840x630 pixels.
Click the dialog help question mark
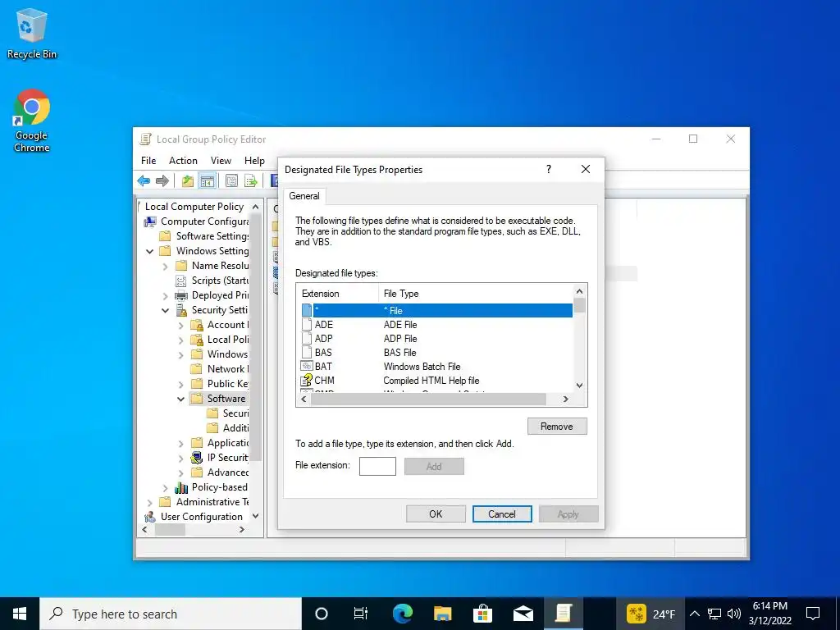549,169
